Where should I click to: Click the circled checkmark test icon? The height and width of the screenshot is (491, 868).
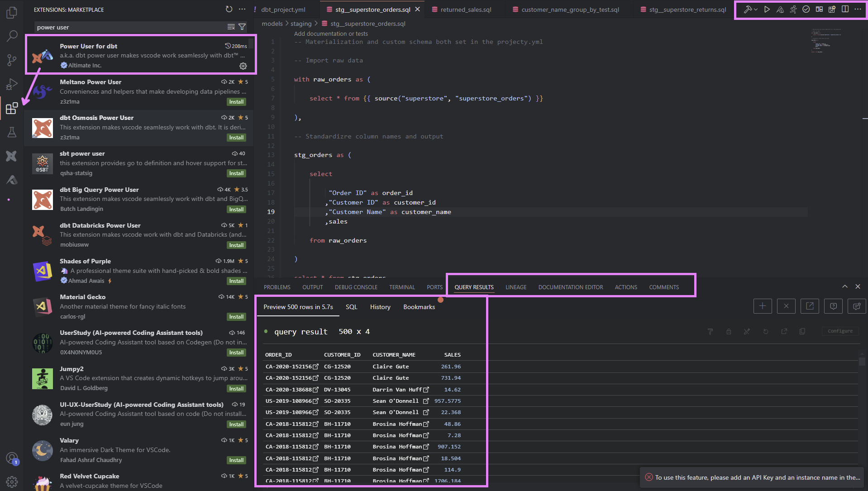point(806,9)
